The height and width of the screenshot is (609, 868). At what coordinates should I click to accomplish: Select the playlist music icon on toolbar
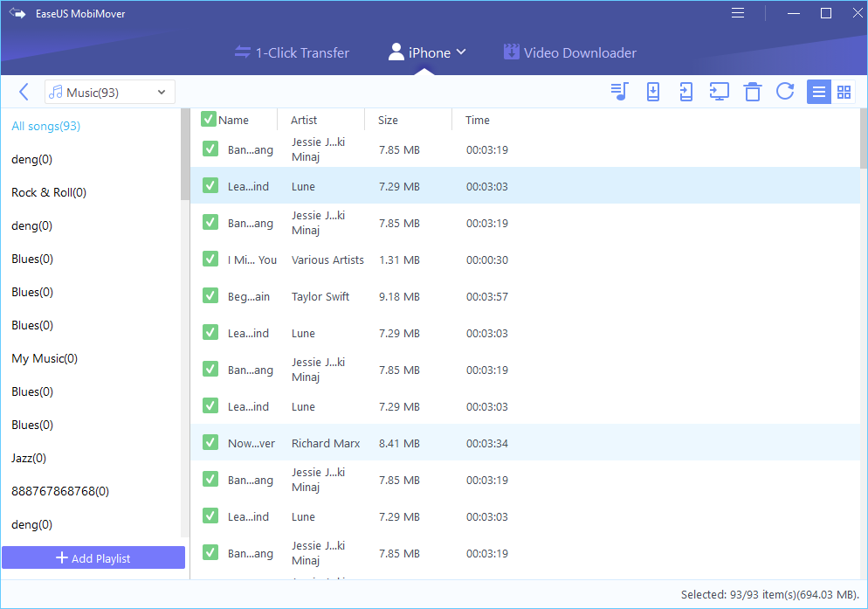[619, 92]
